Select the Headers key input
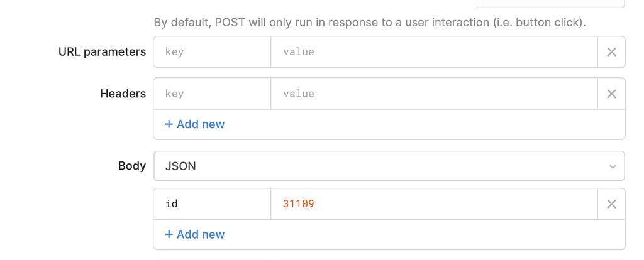 (x=212, y=94)
